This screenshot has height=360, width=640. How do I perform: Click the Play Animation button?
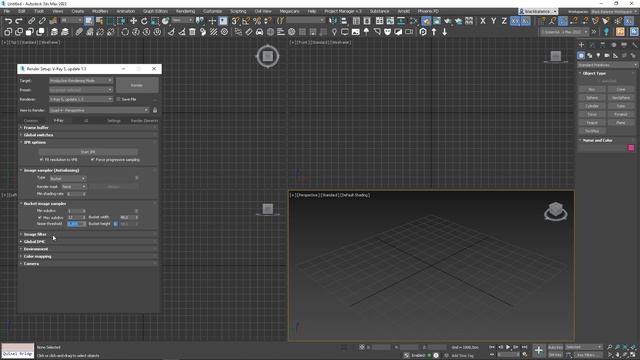(508, 347)
